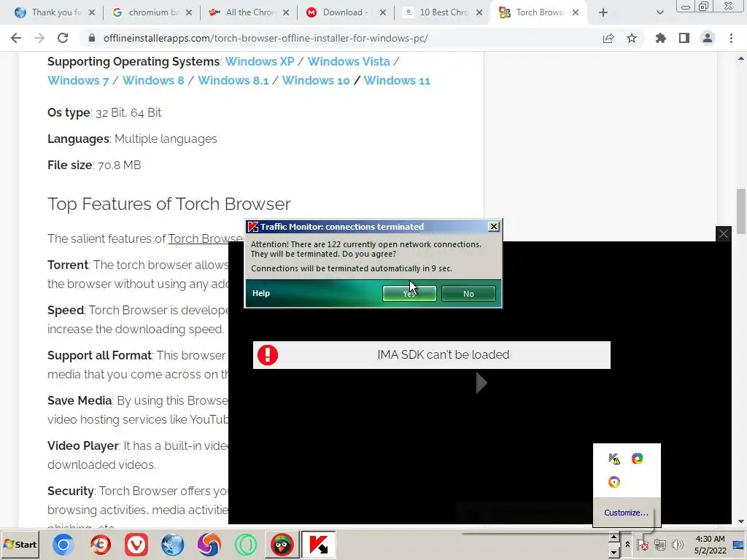Launch Vivaldi from the taskbar
This screenshot has height=560, width=747.
tap(136, 545)
